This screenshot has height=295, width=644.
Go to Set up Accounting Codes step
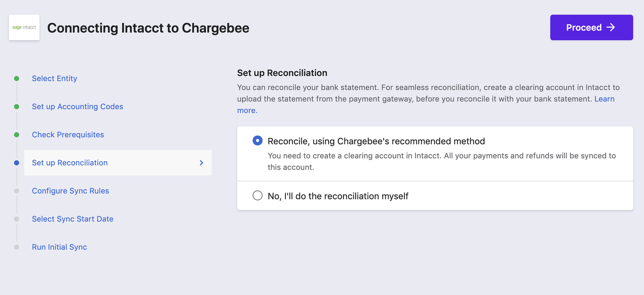point(78,107)
